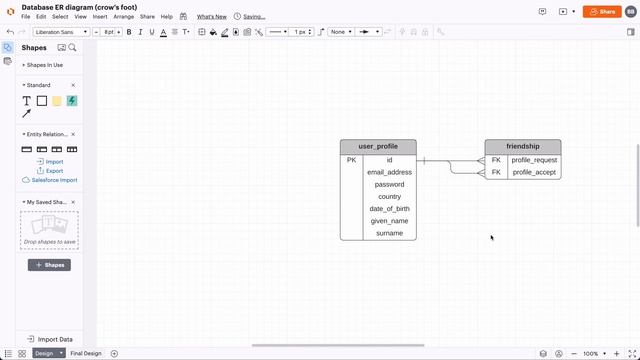Open the data panel icon in sidebar
The height and width of the screenshot is (360, 640).
pos(7,61)
